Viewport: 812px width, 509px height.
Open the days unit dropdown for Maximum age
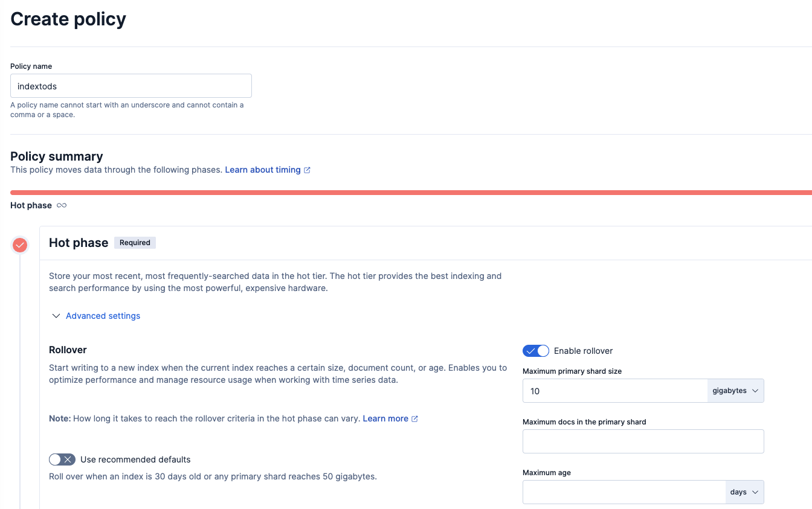[744, 491]
